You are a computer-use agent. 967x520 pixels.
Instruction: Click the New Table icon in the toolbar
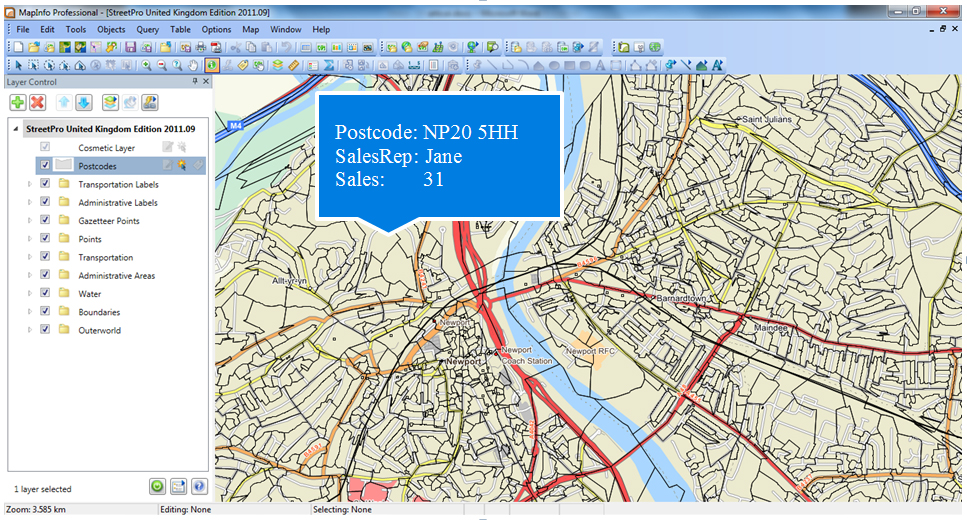tap(19, 47)
